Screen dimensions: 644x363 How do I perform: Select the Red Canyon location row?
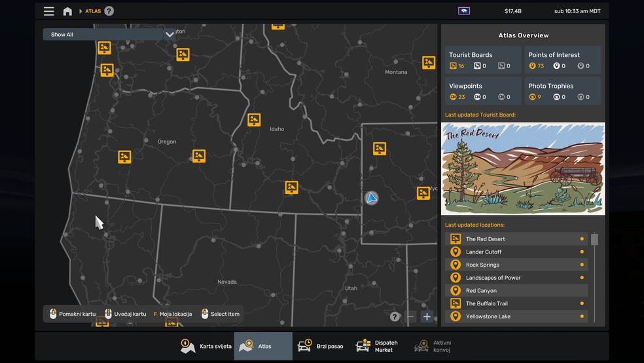tap(516, 291)
